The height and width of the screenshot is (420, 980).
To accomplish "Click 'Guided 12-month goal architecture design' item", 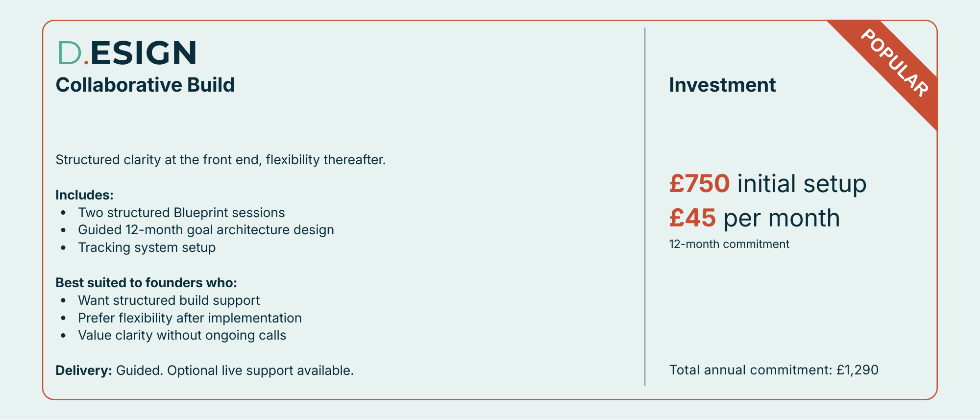I will tap(206, 230).
